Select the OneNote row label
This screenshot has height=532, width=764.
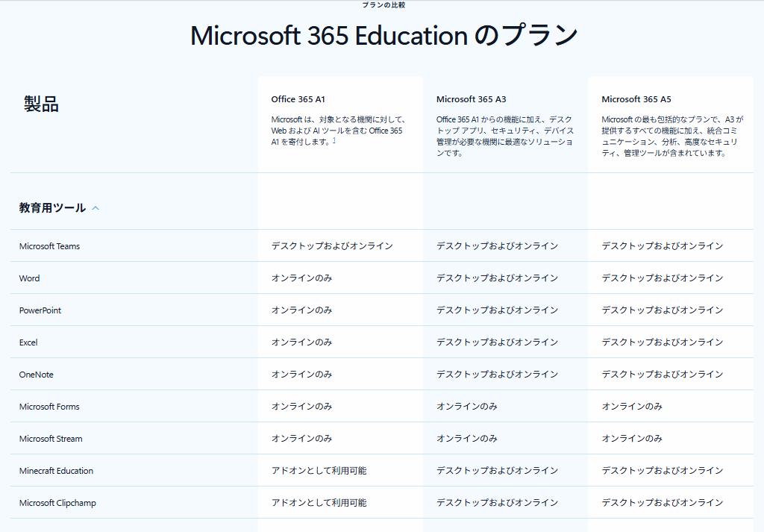pos(36,375)
